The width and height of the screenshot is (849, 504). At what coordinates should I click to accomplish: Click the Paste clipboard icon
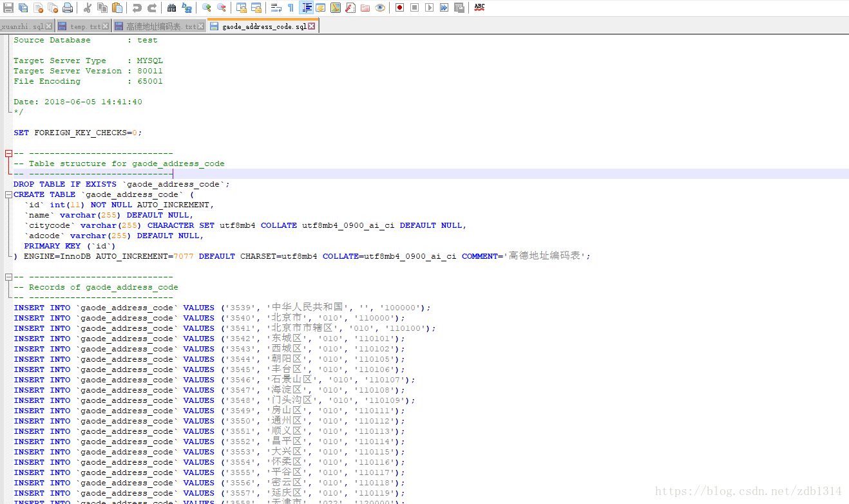[117, 8]
